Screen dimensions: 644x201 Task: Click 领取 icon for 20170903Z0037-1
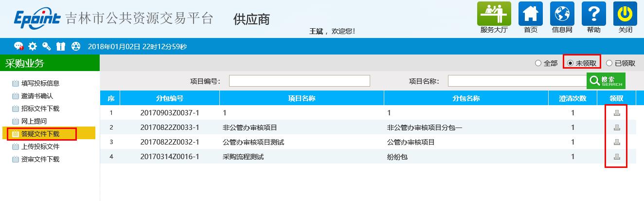coord(617,113)
